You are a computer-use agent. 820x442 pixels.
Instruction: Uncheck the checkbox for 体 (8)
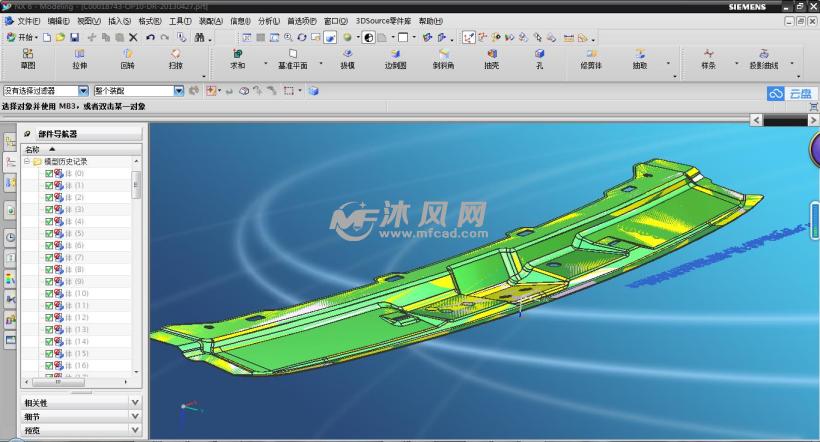[49, 269]
